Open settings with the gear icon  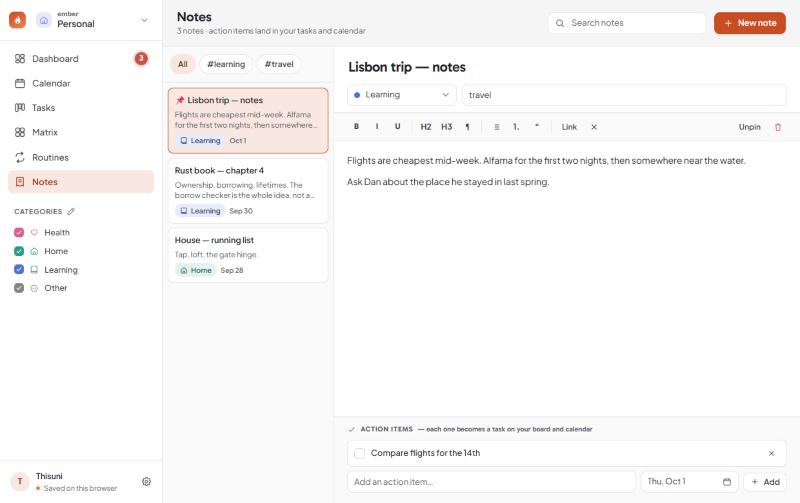146,482
